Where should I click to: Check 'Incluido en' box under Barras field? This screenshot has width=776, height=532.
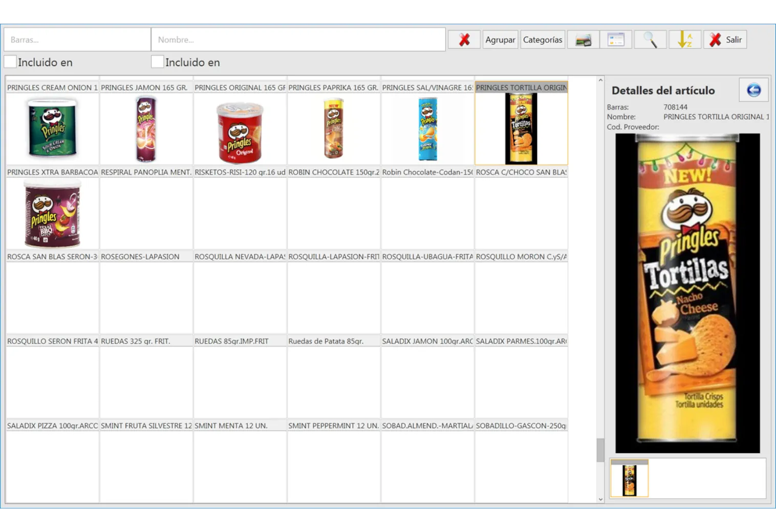(x=11, y=62)
